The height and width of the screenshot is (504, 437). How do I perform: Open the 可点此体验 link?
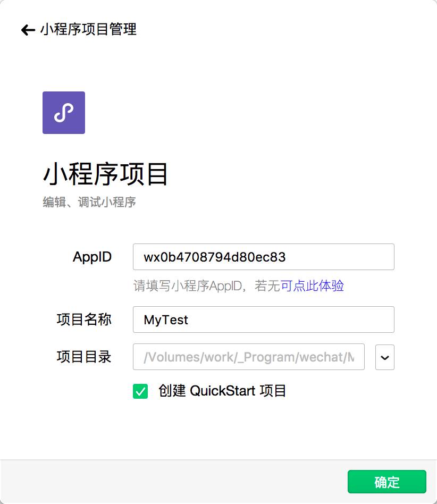pyautogui.click(x=312, y=285)
